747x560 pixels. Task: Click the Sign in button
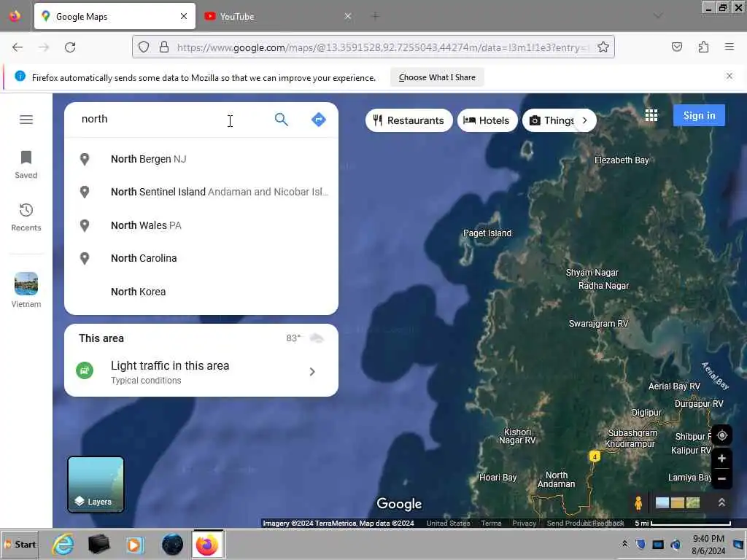click(699, 115)
